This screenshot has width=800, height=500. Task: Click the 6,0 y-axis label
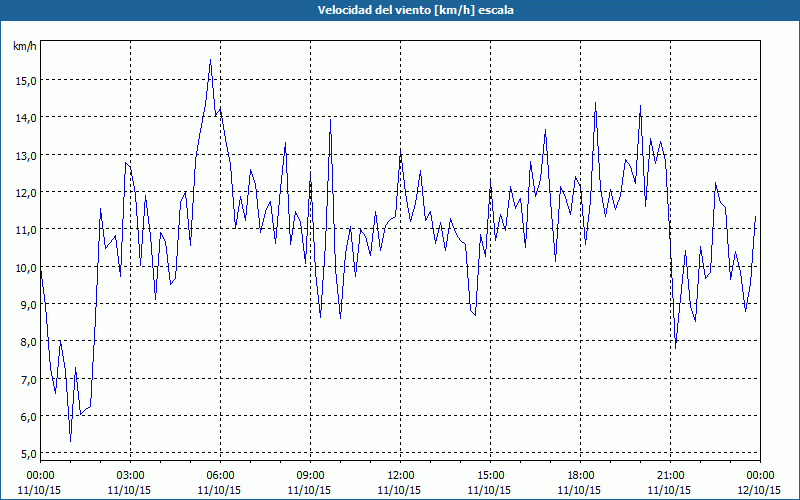(x=29, y=416)
